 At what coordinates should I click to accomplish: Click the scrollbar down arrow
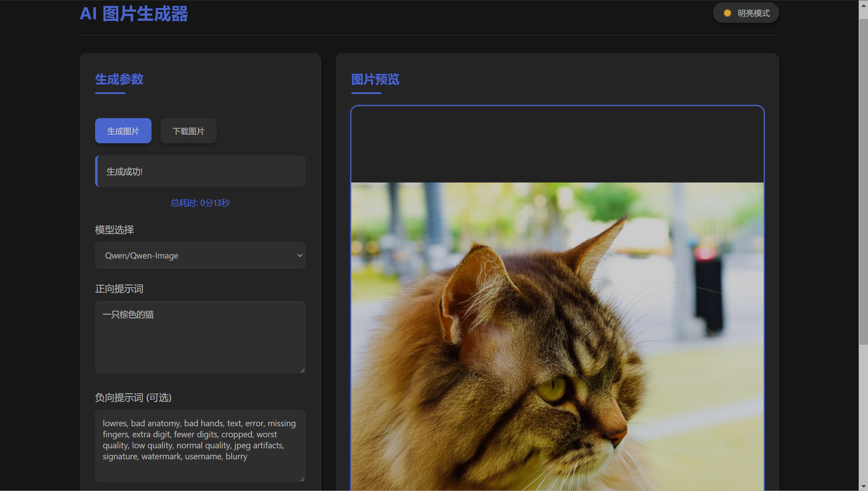[863, 487]
